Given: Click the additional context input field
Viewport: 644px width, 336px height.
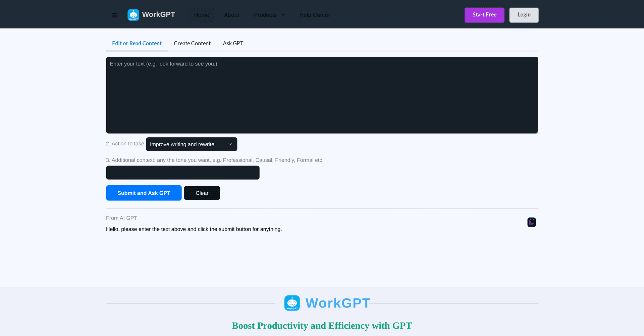Looking at the screenshot, I should pos(183,173).
